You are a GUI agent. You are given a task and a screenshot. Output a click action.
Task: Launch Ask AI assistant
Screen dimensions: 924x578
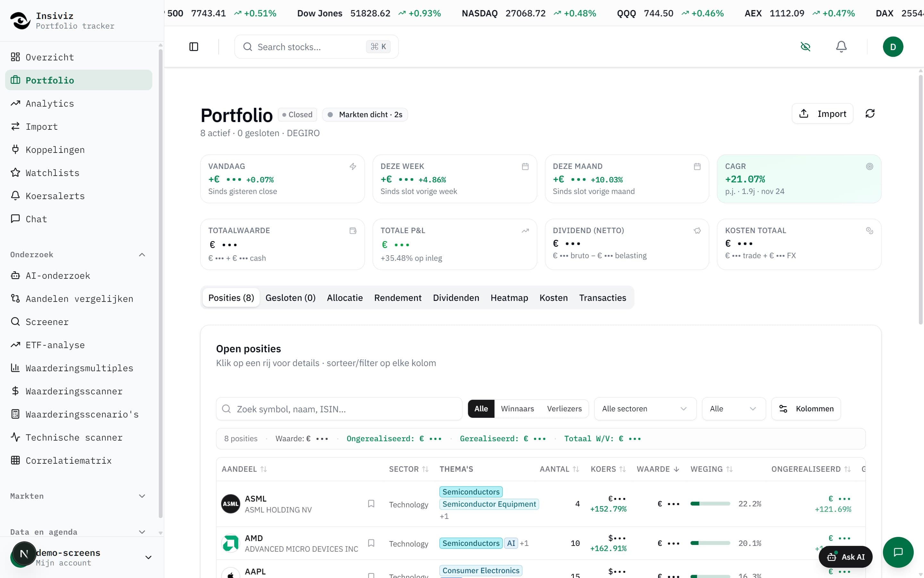pyautogui.click(x=846, y=557)
